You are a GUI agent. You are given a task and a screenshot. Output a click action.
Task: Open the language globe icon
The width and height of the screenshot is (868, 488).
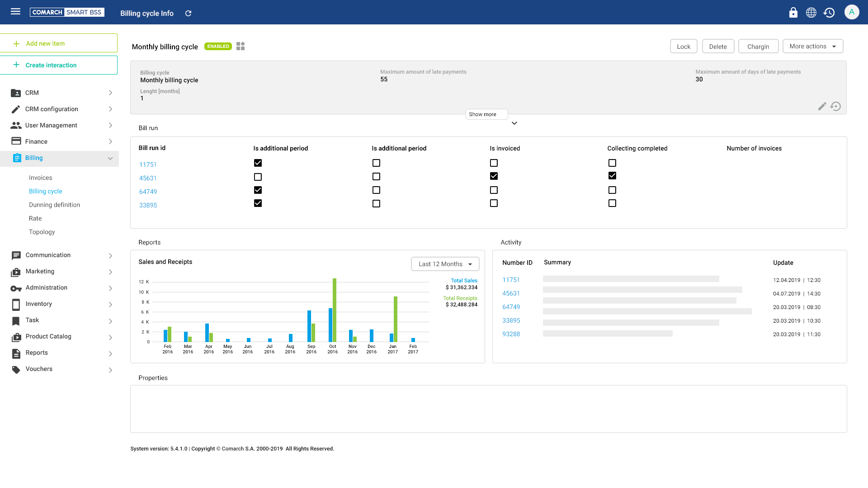(811, 13)
